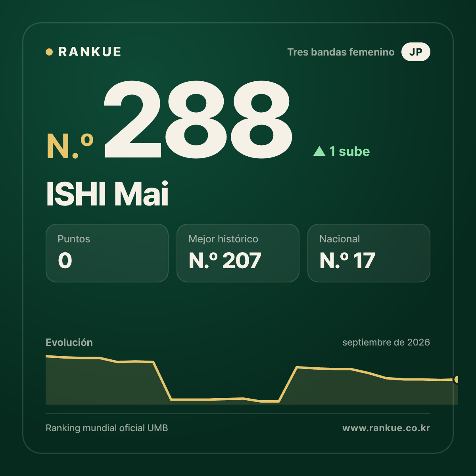This screenshot has width=476, height=476.
Task: Open the Mejor histórico stat card
Action: [x=238, y=253]
